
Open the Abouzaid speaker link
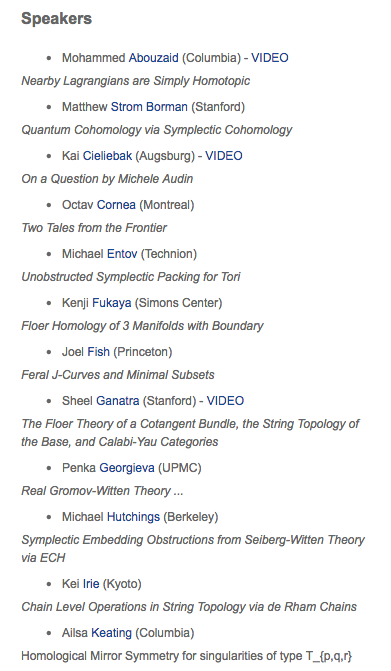(153, 58)
